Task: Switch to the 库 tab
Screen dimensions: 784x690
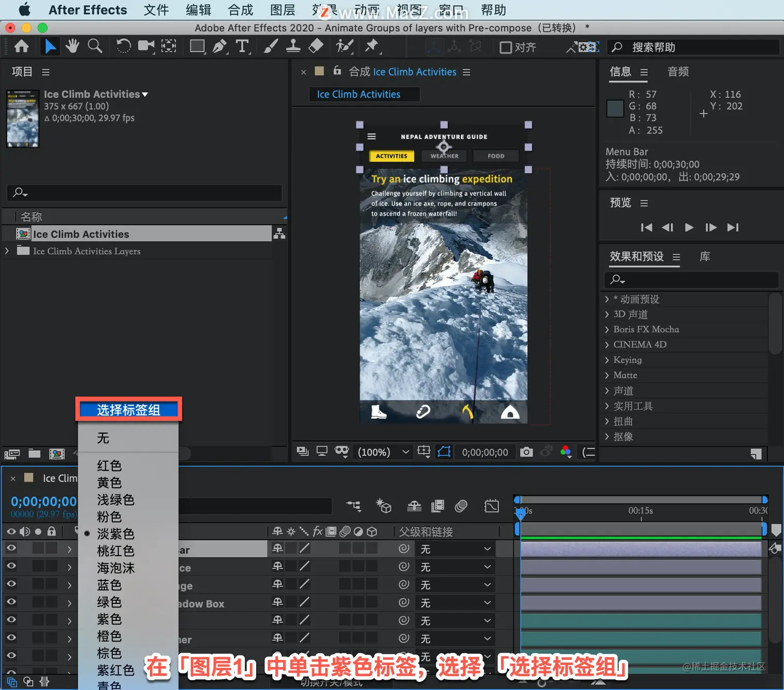Action: coord(705,256)
